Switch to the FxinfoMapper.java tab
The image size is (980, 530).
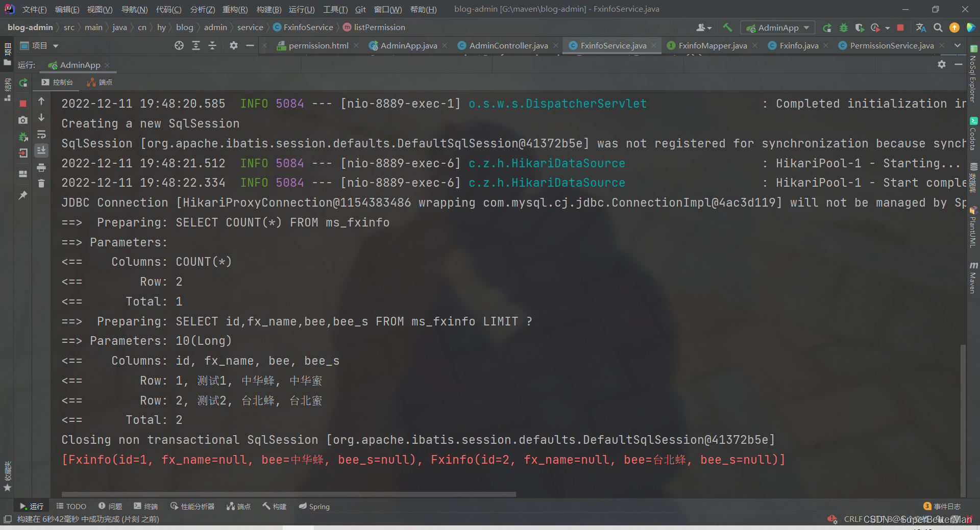(x=713, y=46)
